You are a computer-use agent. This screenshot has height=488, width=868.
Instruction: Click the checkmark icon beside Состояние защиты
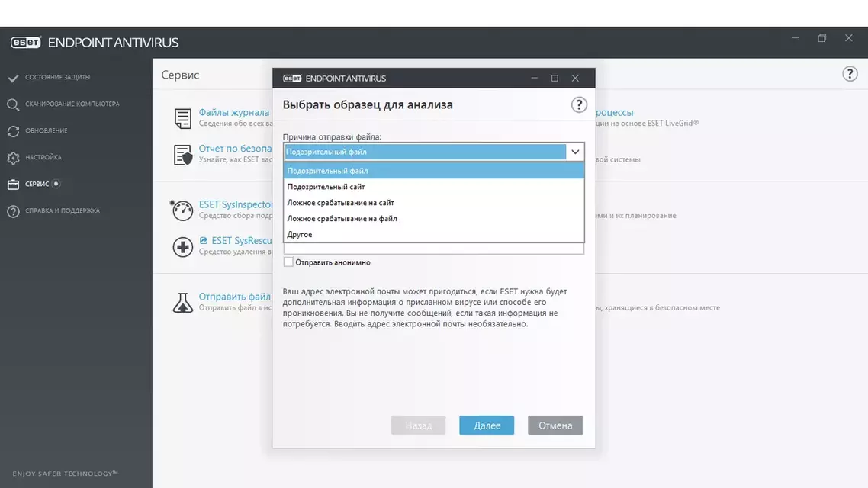click(x=13, y=78)
